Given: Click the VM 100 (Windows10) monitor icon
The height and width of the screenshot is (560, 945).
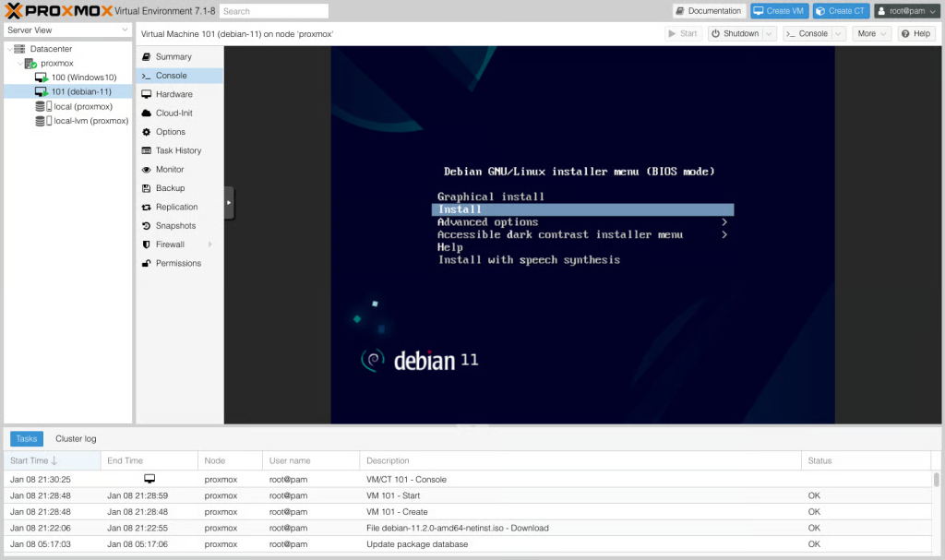Looking at the screenshot, I should pos(41,77).
